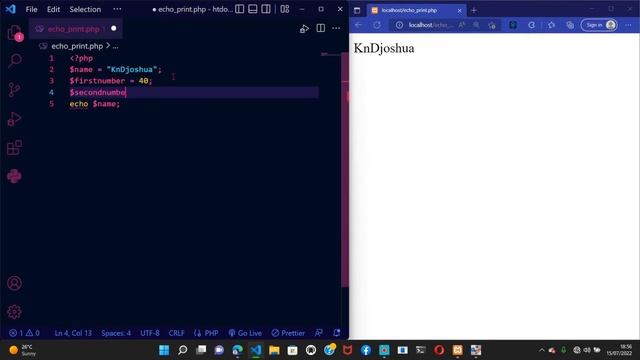Open the Customize Layout icon
The height and width of the screenshot is (360, 640).
(x=285, y=9)
